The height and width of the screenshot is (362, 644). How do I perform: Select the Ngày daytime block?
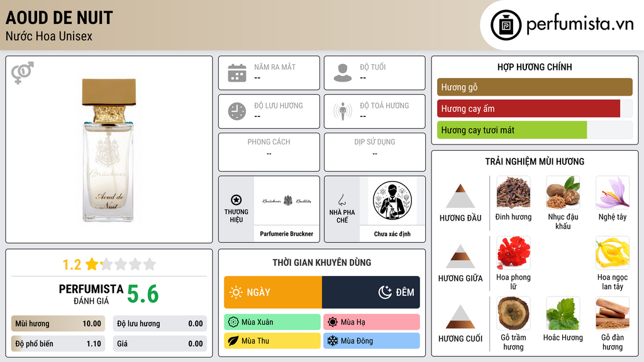[x=273, y=292]
